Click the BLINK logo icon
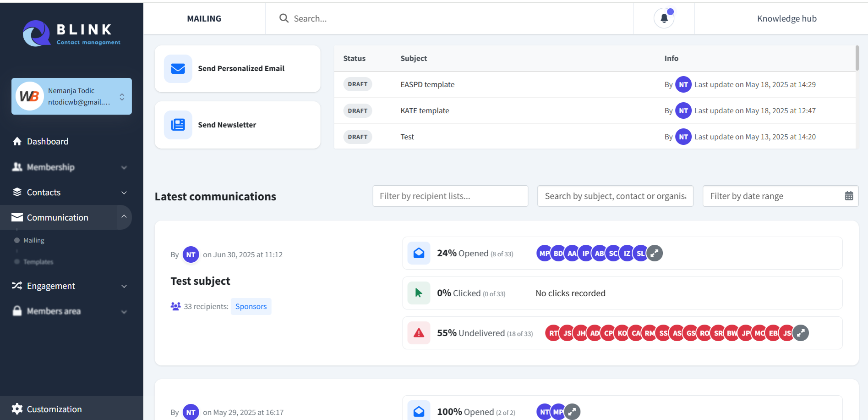This screenshot has height=420, width=868. tap(36, 33)
